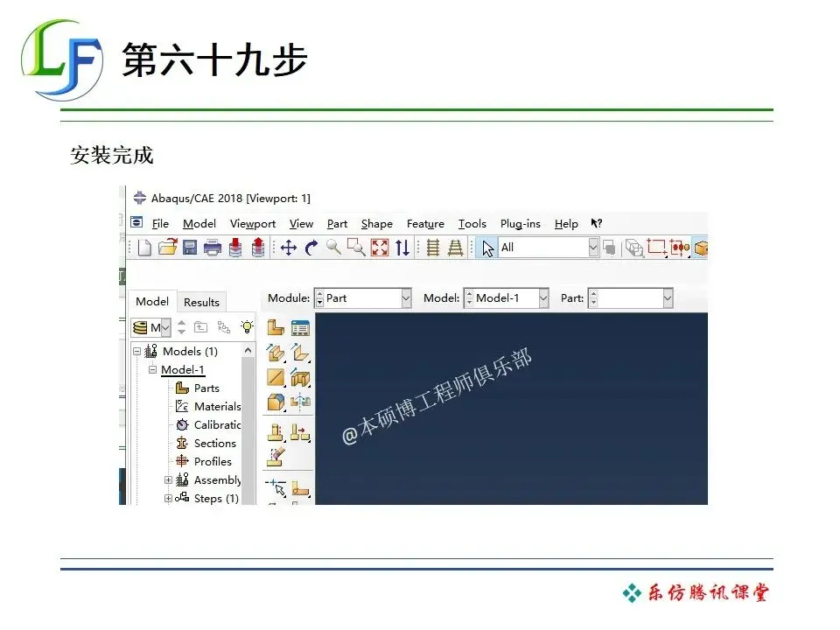Viewport: 840px width, 630px height.
Task: Click the Auto-Fit View icon
Action: click(379, 248)
